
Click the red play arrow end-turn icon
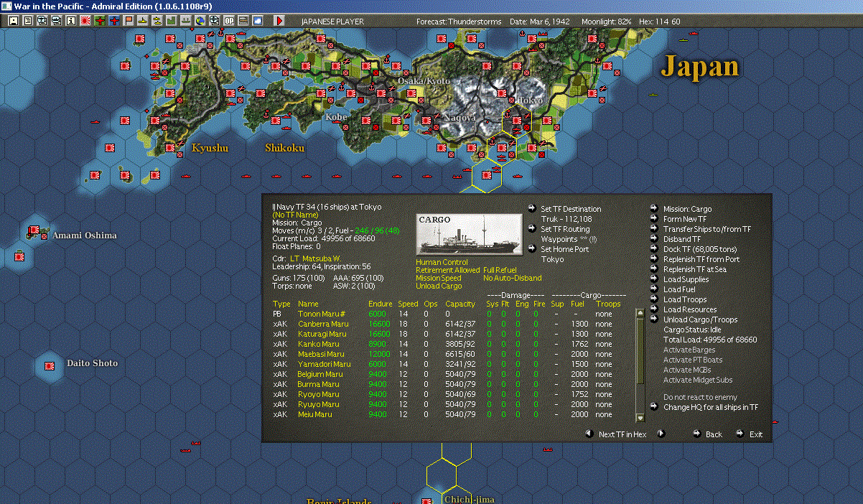click(279, 21)
